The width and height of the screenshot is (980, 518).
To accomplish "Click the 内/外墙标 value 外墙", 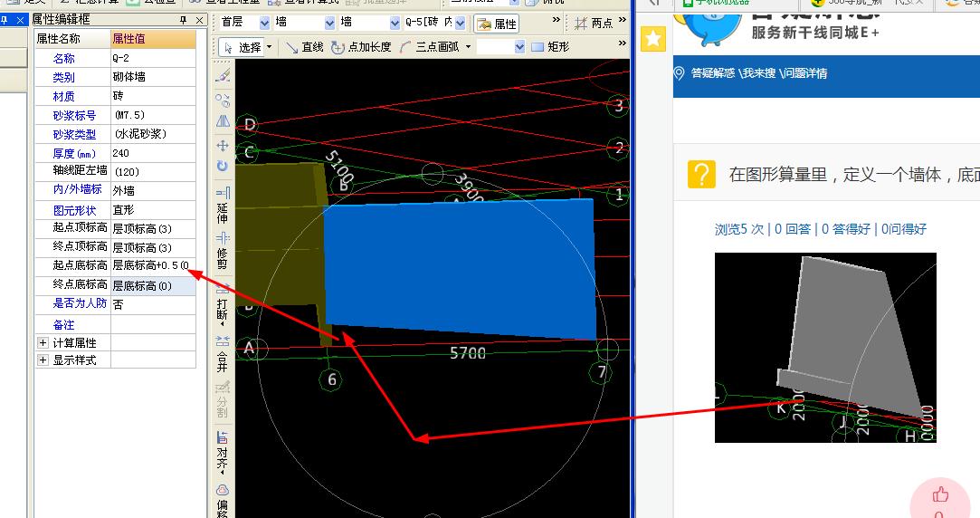I will [x=153, y=191].
